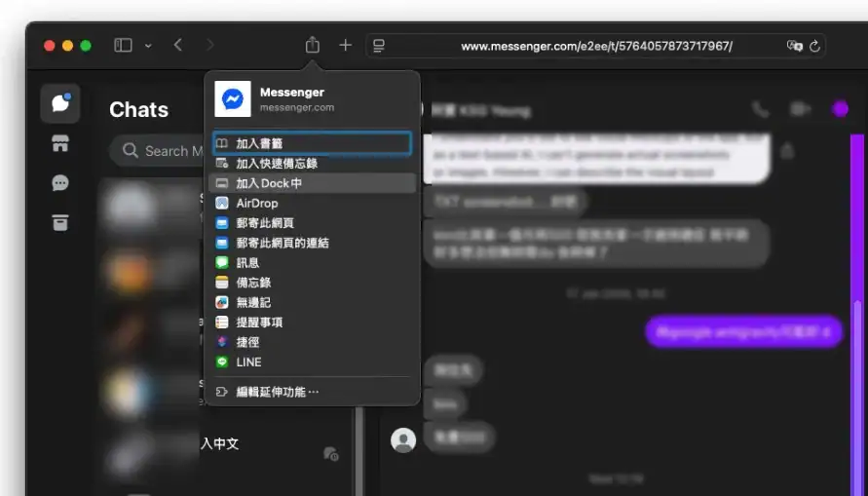Select AirDrop in the share menu
Screen dimensions: 868x496
point(256,203)
